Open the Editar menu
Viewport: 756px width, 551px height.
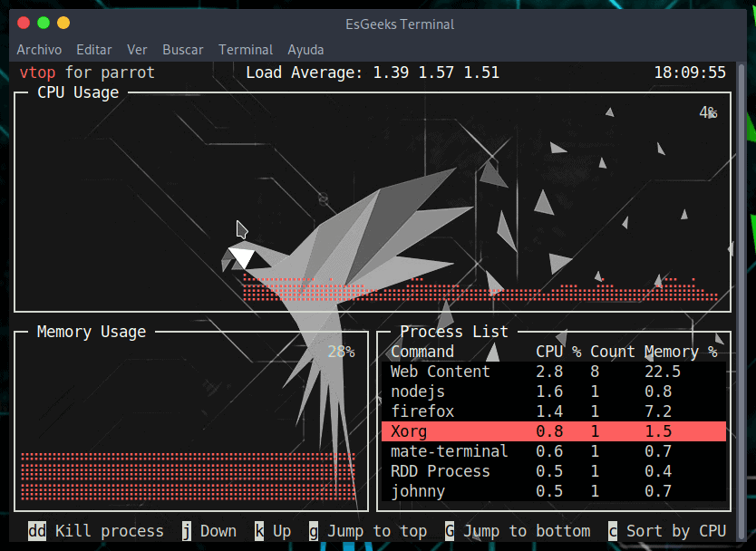click(94, 50)
